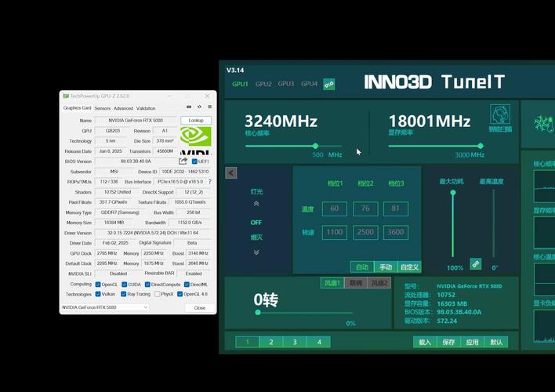This screenshot has width=555, height=392.
Task: Click the 档位1 speed field showing 1100
Action: (335, 232)
